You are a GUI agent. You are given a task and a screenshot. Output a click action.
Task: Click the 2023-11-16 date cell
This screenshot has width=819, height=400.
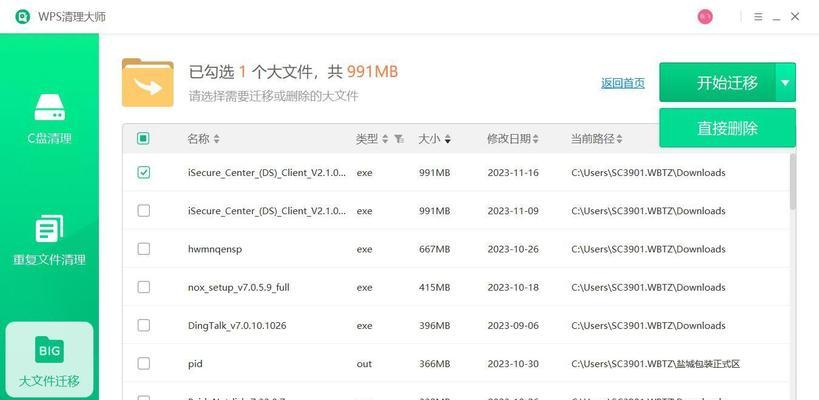click(513, 173)
